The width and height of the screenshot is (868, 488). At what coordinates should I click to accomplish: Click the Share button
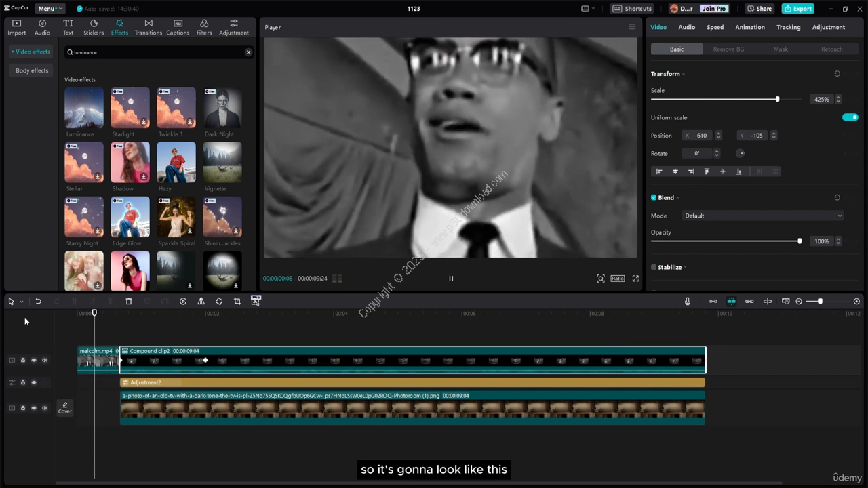click(759, 9)
